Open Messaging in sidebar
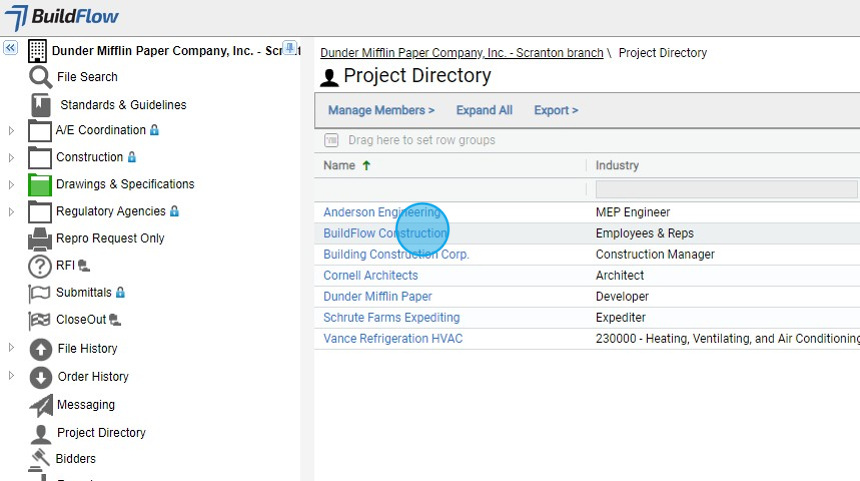This screenshot has width=860, height=481. (x=86, y=405)
